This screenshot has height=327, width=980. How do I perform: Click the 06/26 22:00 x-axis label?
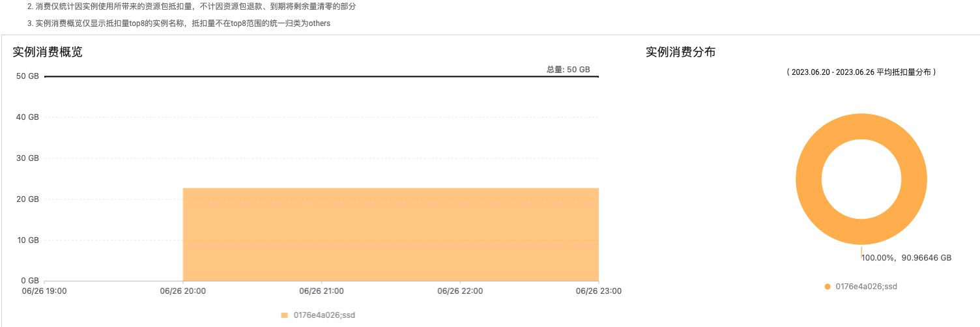coord(460,291)
